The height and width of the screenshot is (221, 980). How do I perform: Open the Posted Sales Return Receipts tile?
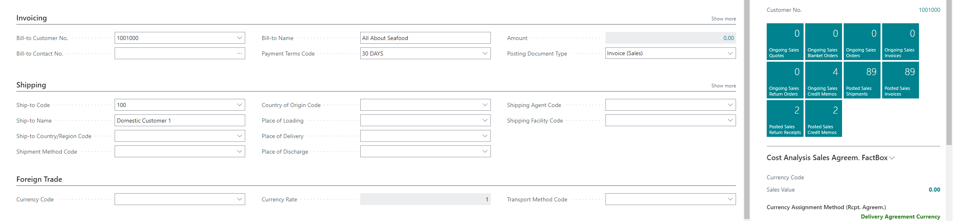point(785,118)
